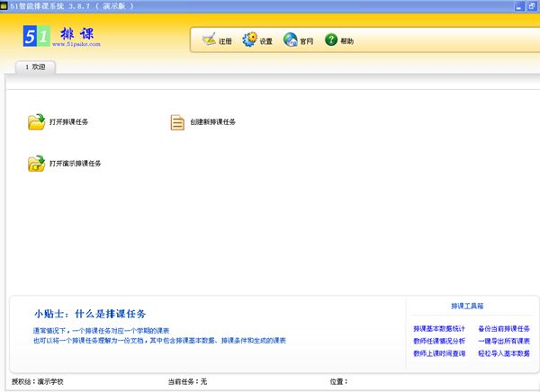Click the 备份当前排课任务 link

504,329
